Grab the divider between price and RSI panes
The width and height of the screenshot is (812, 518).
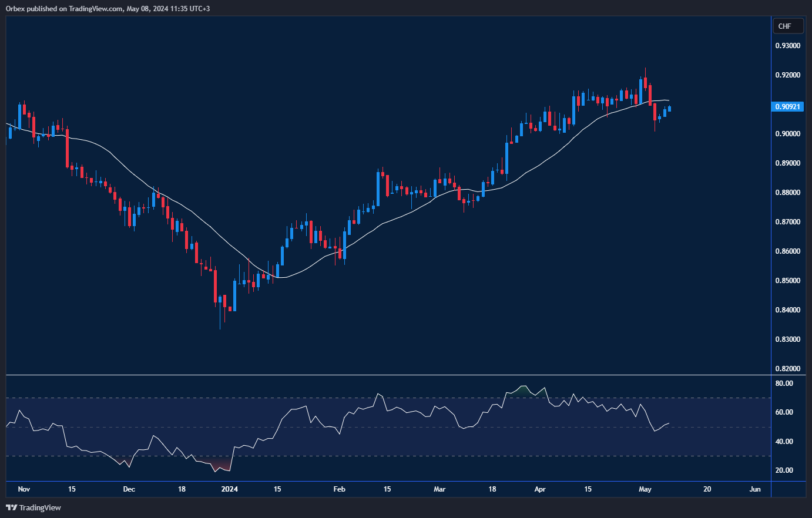click(x=388, y=375)
